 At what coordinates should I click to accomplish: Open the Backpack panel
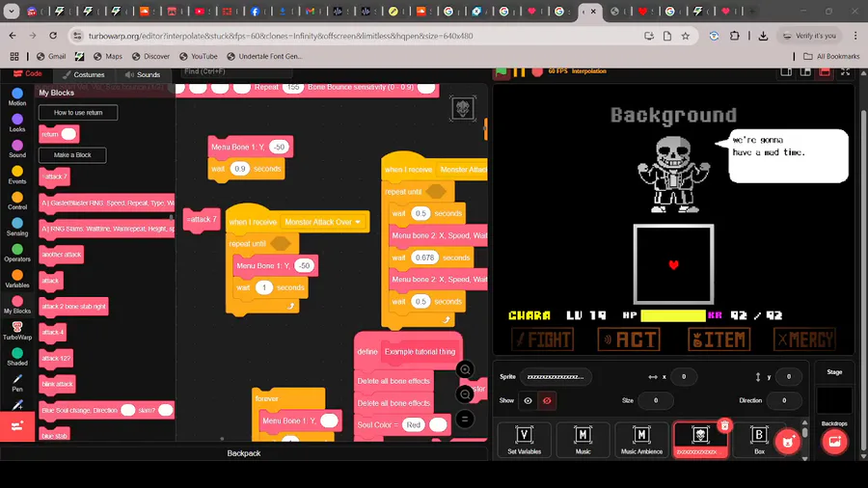point(244,453)
